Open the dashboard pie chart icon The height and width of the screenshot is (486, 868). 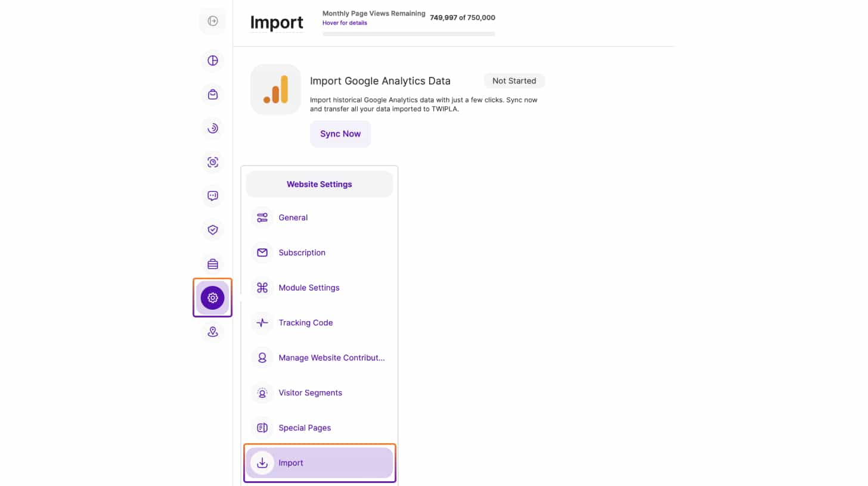(213, 61)
